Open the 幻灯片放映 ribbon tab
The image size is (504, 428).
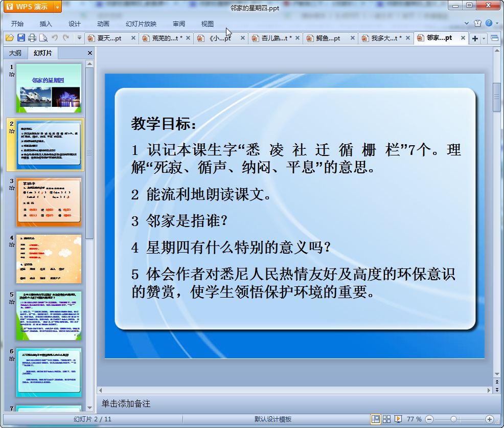141,24
